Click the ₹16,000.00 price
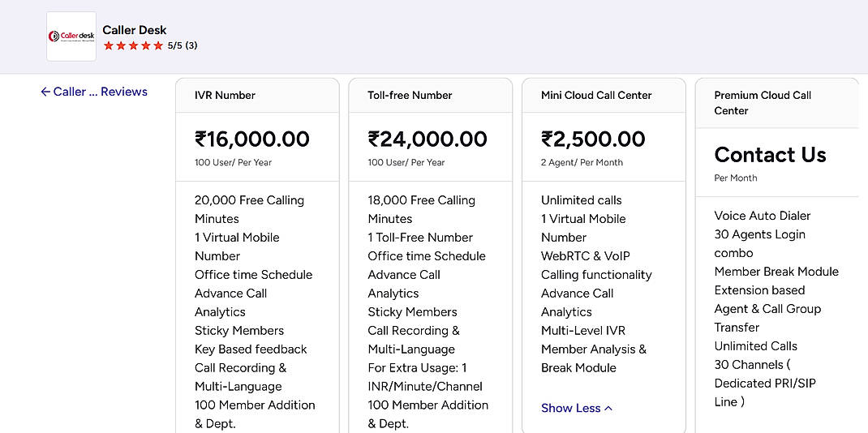 (x=251, y=139)
